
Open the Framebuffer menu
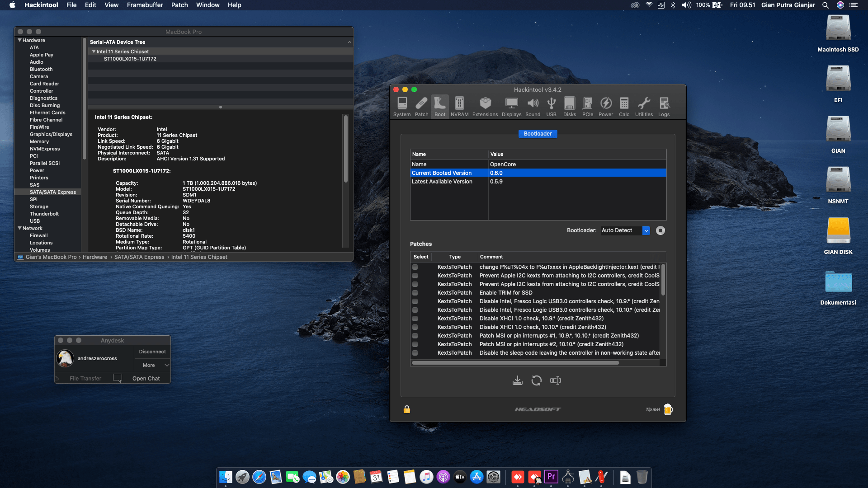145,5
